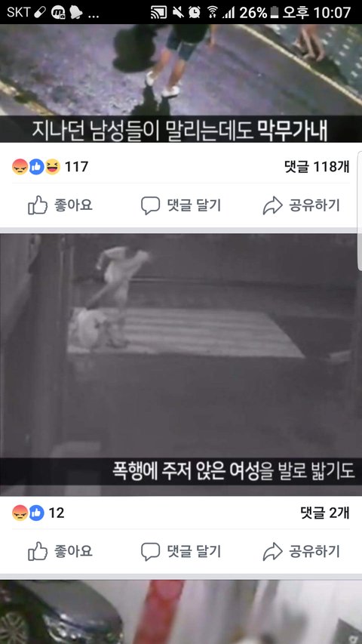The height and width of the screenshot is (644, 362).
Task: Tap the 좋아요 thumbs-up icon on first post
Action: pos(38,205)
